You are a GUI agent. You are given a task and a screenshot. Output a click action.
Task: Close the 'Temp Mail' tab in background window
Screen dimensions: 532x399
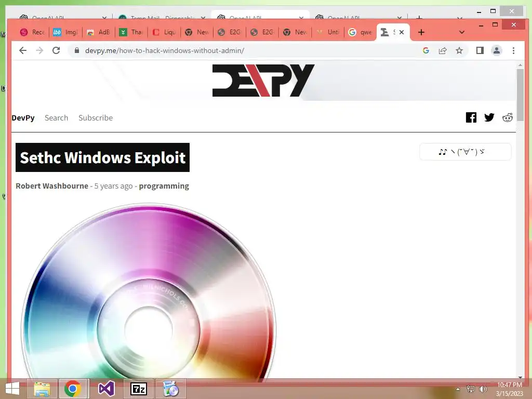click(x=203, y=17)
